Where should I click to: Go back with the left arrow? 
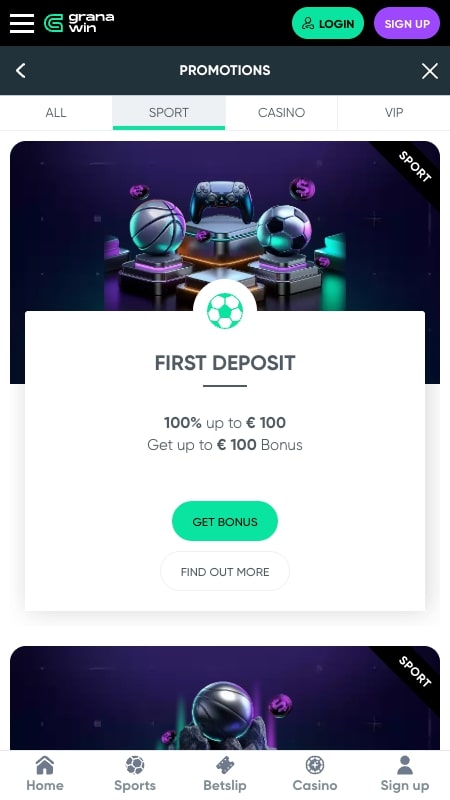20,70
